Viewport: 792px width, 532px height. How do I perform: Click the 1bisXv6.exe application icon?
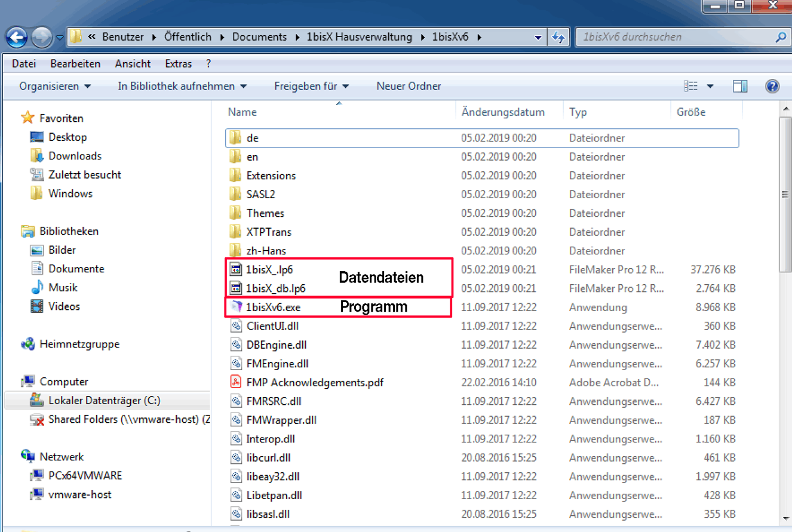tap(236, 307)
